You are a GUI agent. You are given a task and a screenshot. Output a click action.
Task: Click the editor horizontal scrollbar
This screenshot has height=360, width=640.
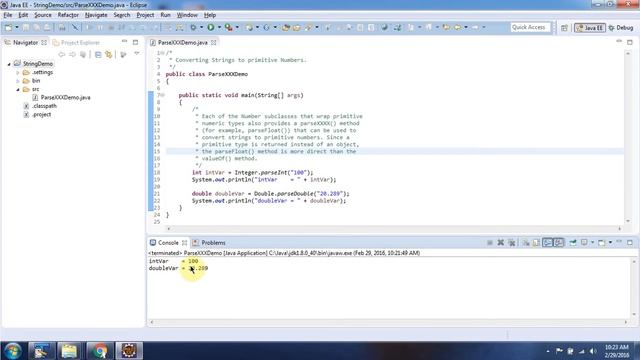point(394,229)
